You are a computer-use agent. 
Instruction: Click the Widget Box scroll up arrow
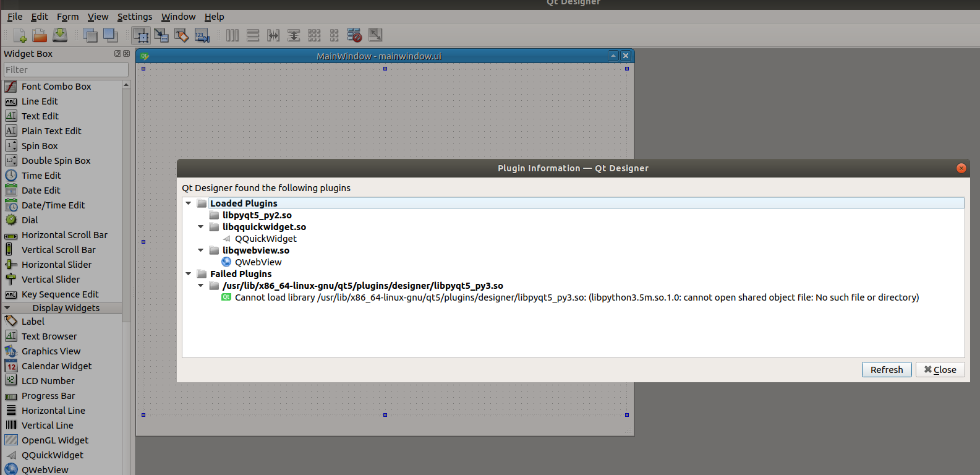(126, 85)
